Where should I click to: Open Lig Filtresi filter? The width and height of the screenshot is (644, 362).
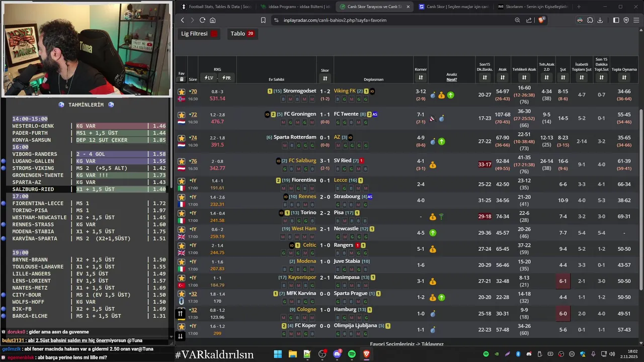[199, 34]
